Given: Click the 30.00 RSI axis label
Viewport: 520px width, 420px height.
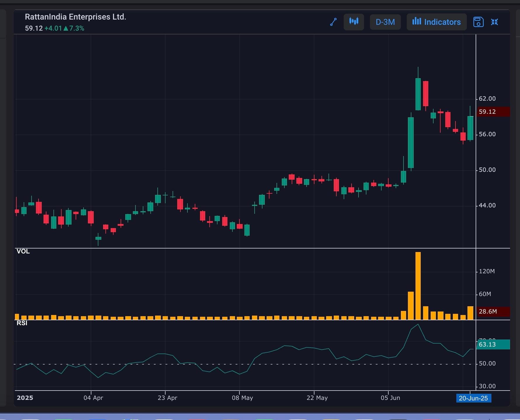Looking at the screenshot, I should [x=487, y=386].
